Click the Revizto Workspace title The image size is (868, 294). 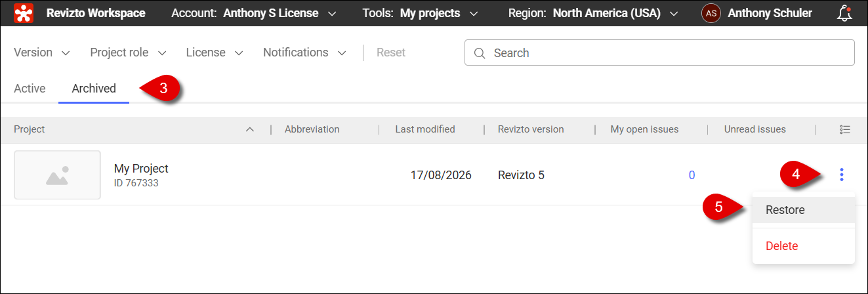pyautogui.click(x=96, y=13)
